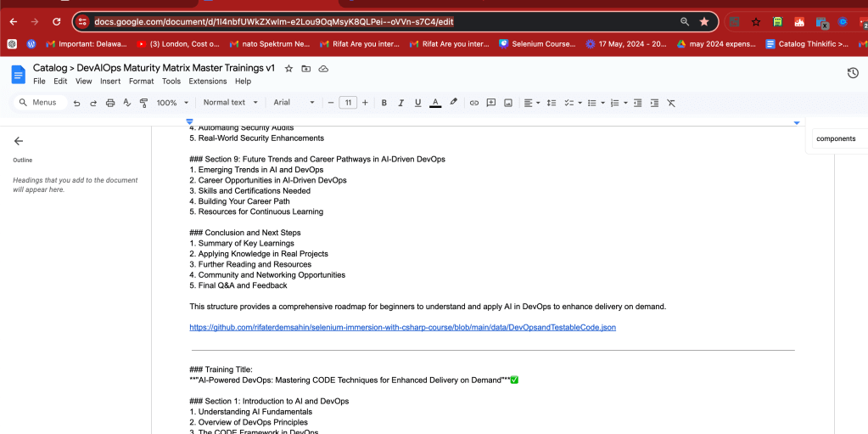Open the Google Docs home icon
The width and height of the screenshot is (868, 434).
(19, 74)
